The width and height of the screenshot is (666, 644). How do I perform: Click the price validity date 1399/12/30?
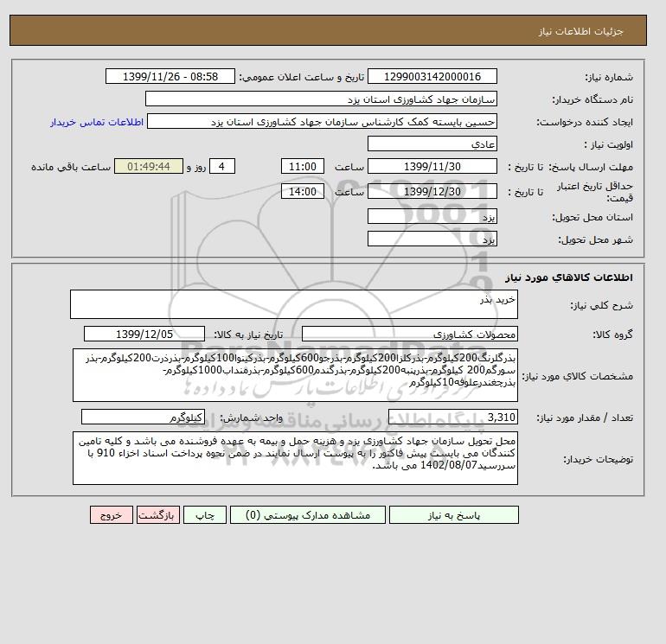point(432,191)
